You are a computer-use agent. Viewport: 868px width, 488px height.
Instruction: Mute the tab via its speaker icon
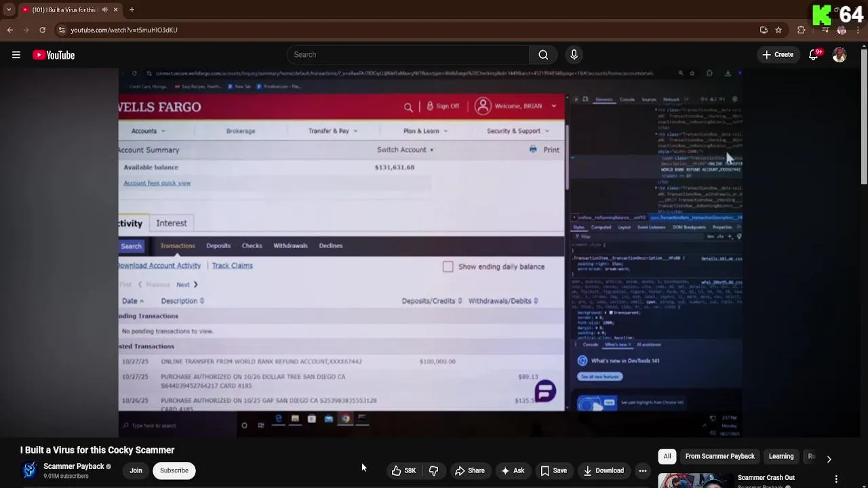tap(104, 9)
